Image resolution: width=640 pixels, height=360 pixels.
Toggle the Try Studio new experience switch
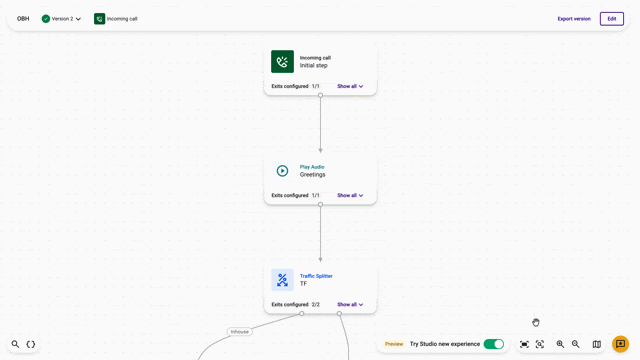tap(494, 344)
